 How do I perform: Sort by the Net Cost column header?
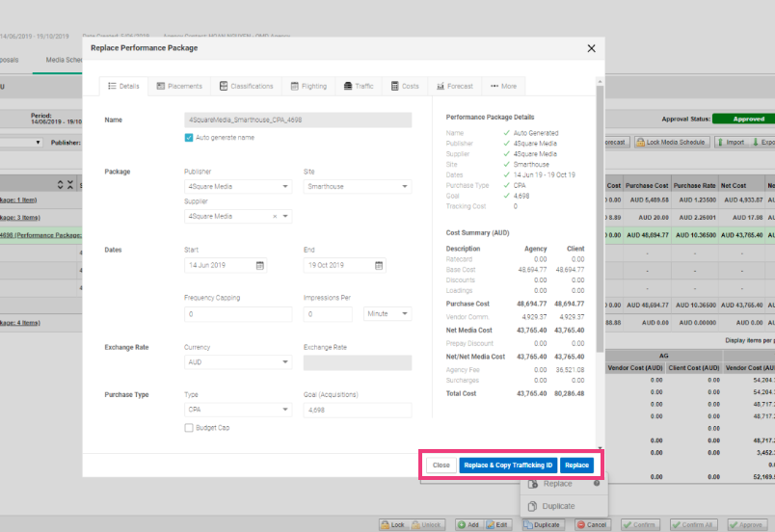733,186
